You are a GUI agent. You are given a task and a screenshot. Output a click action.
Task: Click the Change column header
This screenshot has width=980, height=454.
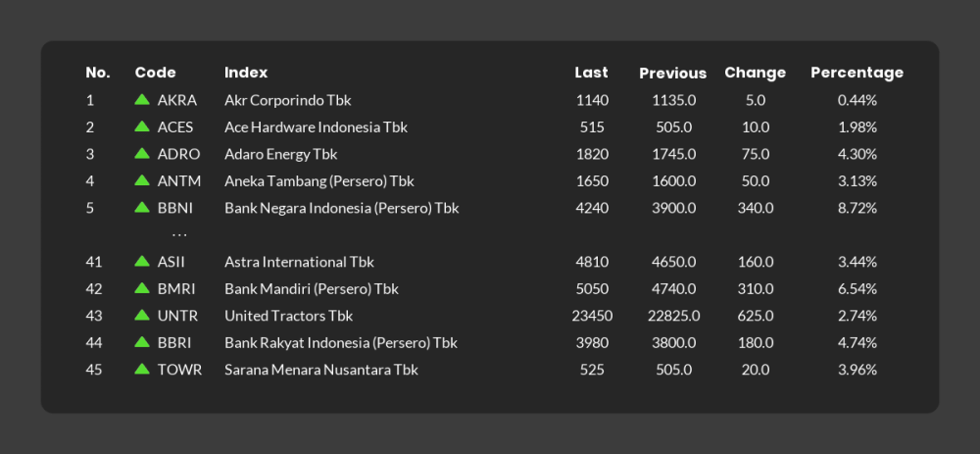pyautogui.click(x=755, y=73)
